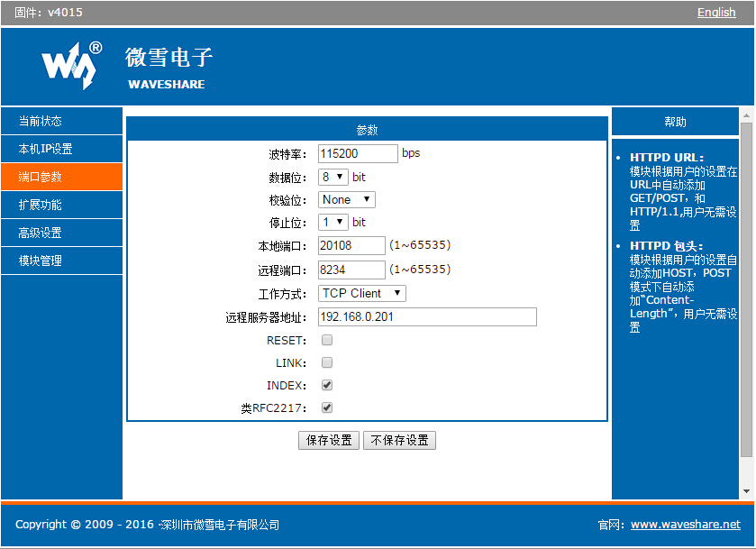Uncheck the INDEX checkbox
Screen dimensions: 756x549
coord(327,385)
